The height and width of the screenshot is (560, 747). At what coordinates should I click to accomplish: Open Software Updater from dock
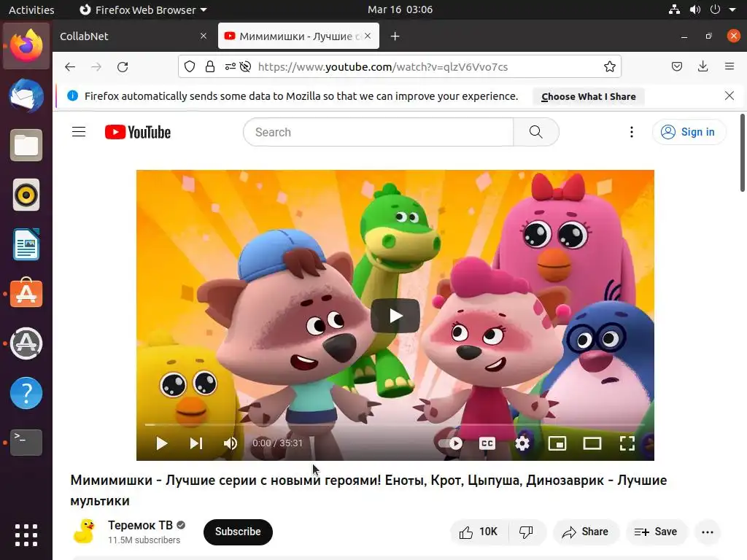[26, 343]
